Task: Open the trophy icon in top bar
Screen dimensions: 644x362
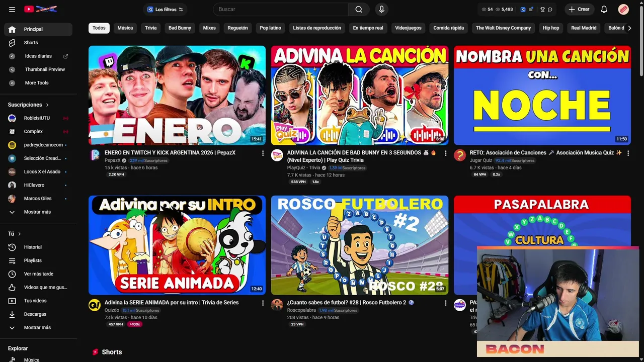Action: click(x=542, y=9)
